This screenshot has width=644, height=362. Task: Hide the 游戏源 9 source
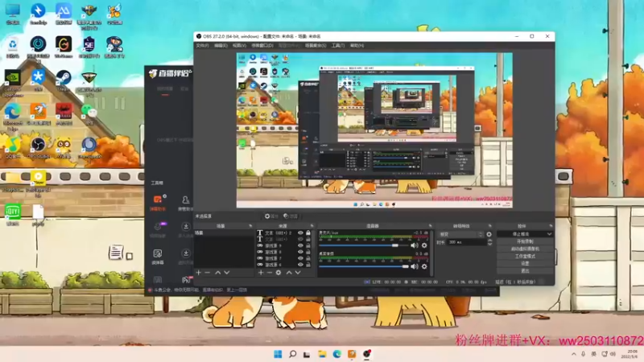[x=300, y=245]
